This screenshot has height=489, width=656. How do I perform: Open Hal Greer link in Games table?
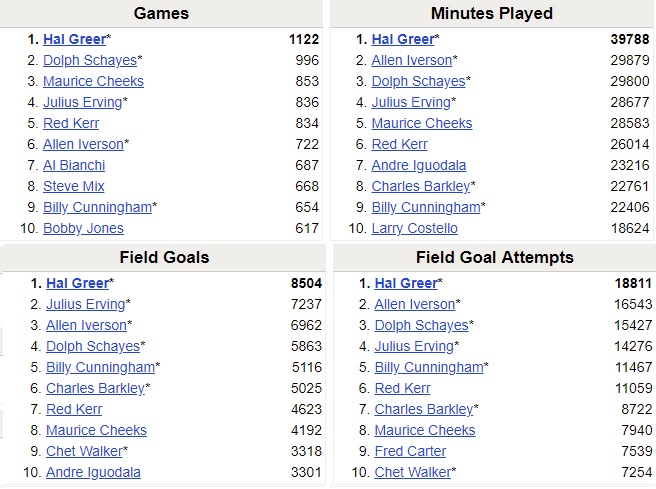(74, 39)
